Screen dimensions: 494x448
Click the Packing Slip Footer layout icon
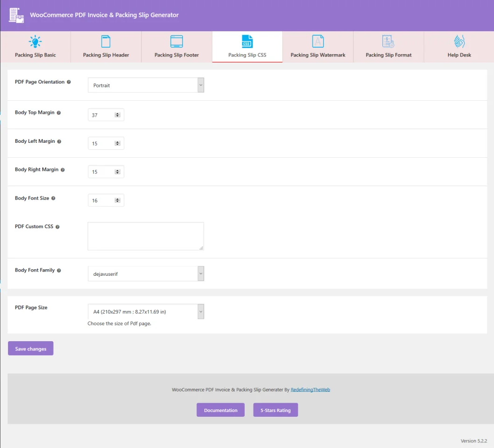pos(176,42)
